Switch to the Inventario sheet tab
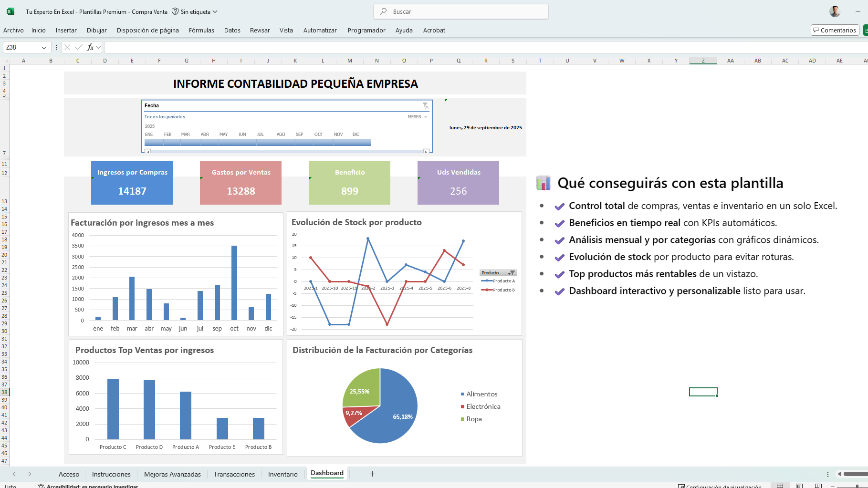Viewport: 868px width, 488px height. point(282,474)
